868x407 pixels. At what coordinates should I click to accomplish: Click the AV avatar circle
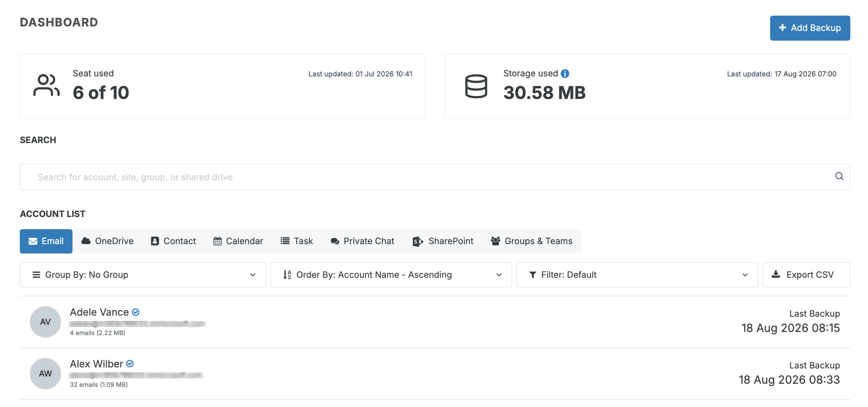click(x=45, y=322)
